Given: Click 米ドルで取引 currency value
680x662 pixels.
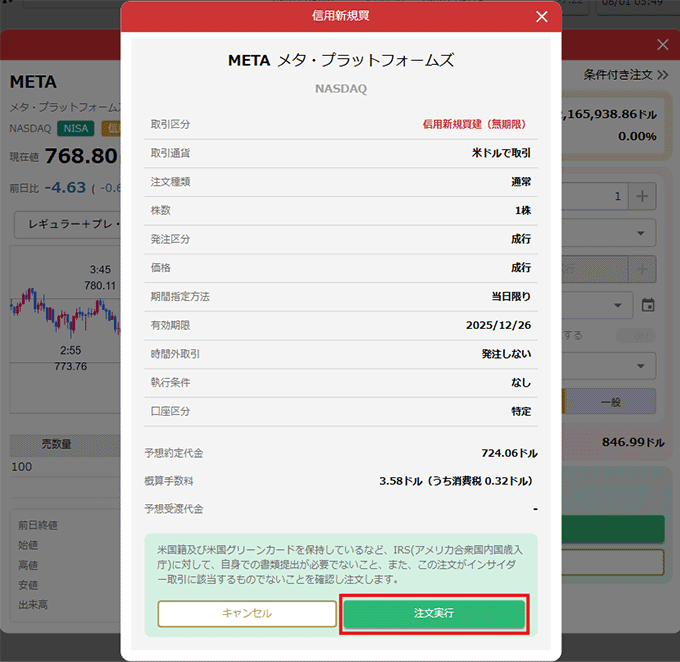Looking at the screenshot, I should 501,153.
